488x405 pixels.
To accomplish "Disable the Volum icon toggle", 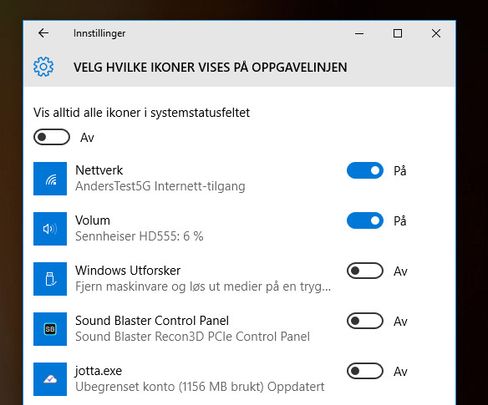I will tap(365, 221).
